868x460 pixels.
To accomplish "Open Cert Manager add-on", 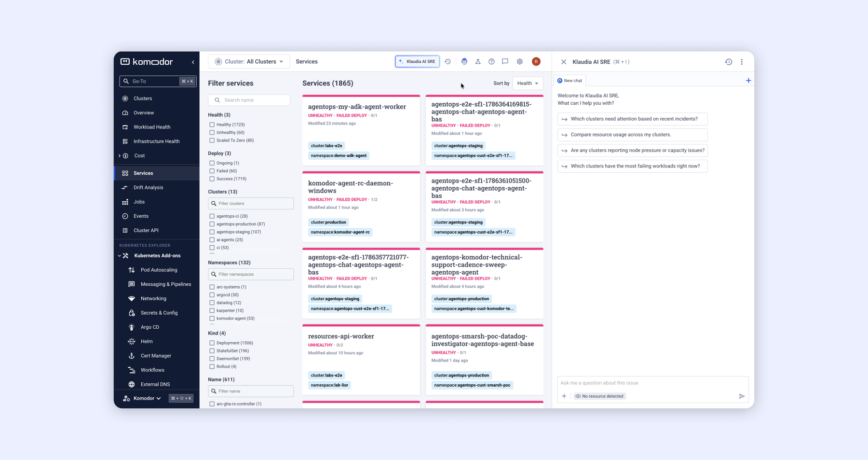I will [156, 356].
